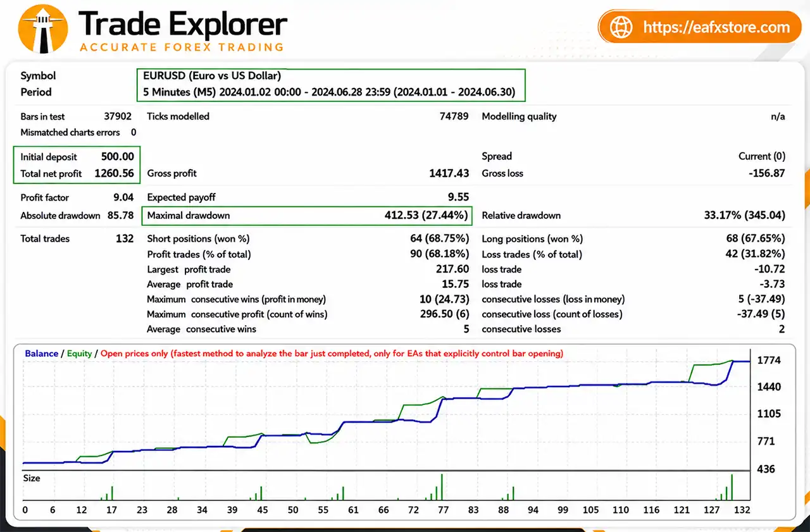Click the "Modelling quality" label
810x532 pixels.
(519, 116)
